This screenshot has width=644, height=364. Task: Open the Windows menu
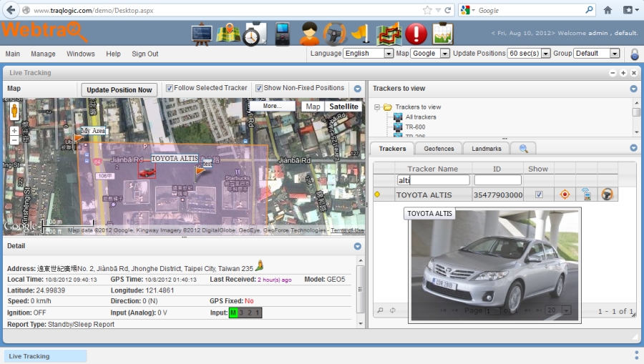pyautogui.click(x=80, y=54)
